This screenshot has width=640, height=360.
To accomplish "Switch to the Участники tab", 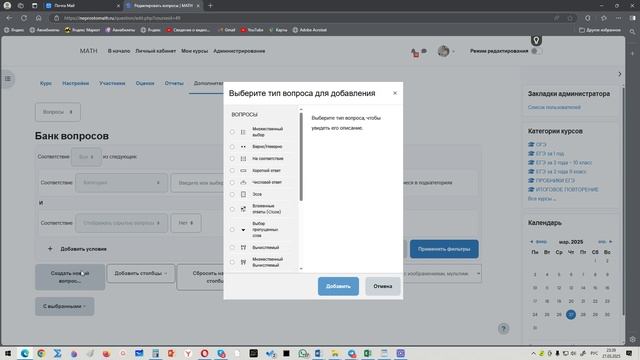I will (x=112, y=83).
